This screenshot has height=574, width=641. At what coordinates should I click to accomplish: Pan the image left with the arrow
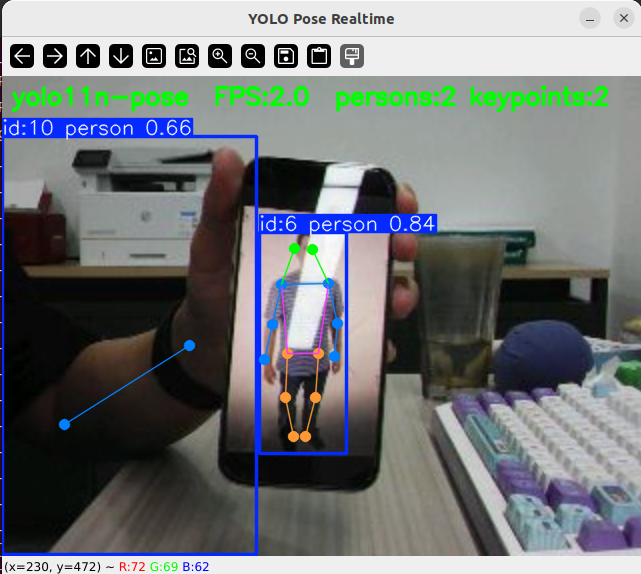pyautogui.click(x=22, y=56)
